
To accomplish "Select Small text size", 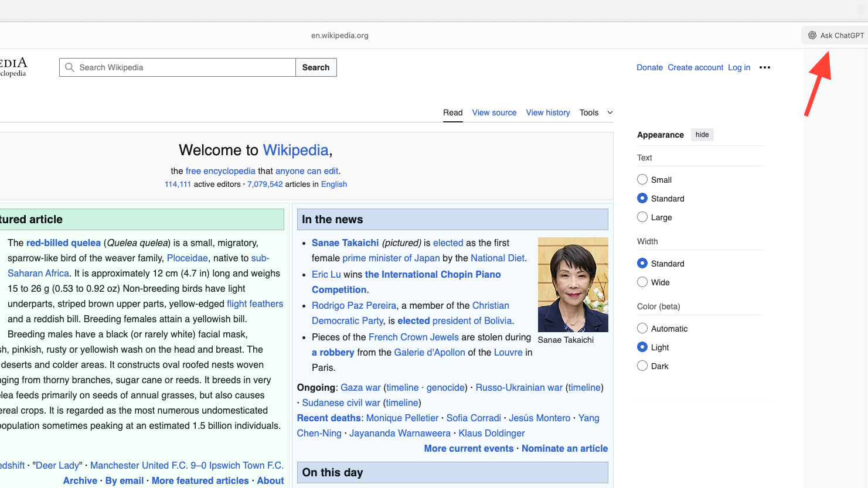I will [642, 180].
